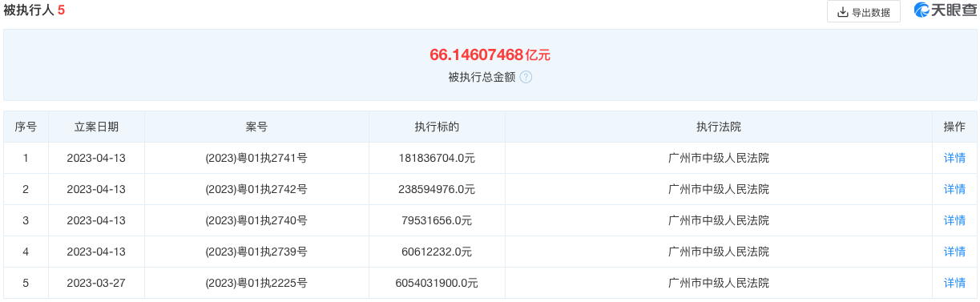
Task: Select case number (2023)粤01执2225号
Action: pos(256,283)
